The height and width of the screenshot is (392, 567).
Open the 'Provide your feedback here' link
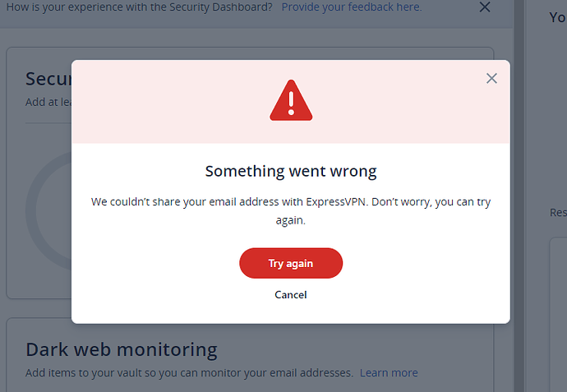pos(352,7)
